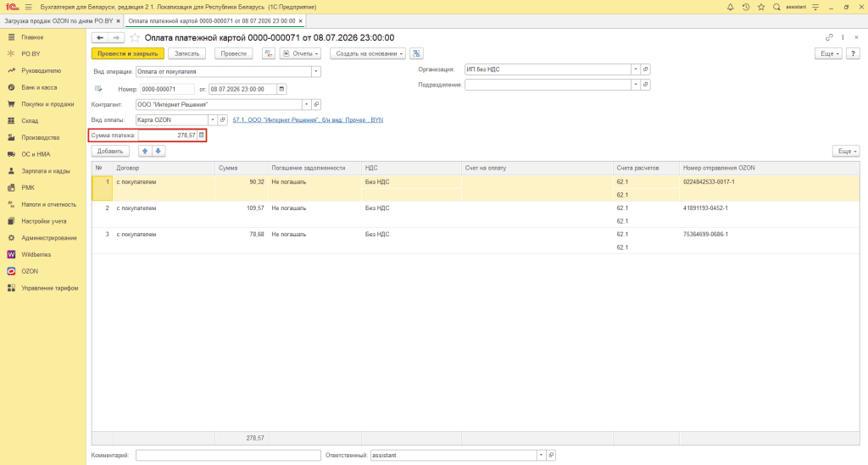Switch to the Загрузка продаж OZON tab
The width and height of the screenshot is (868, 465).
pyautogui.click(x=58, y=21)
